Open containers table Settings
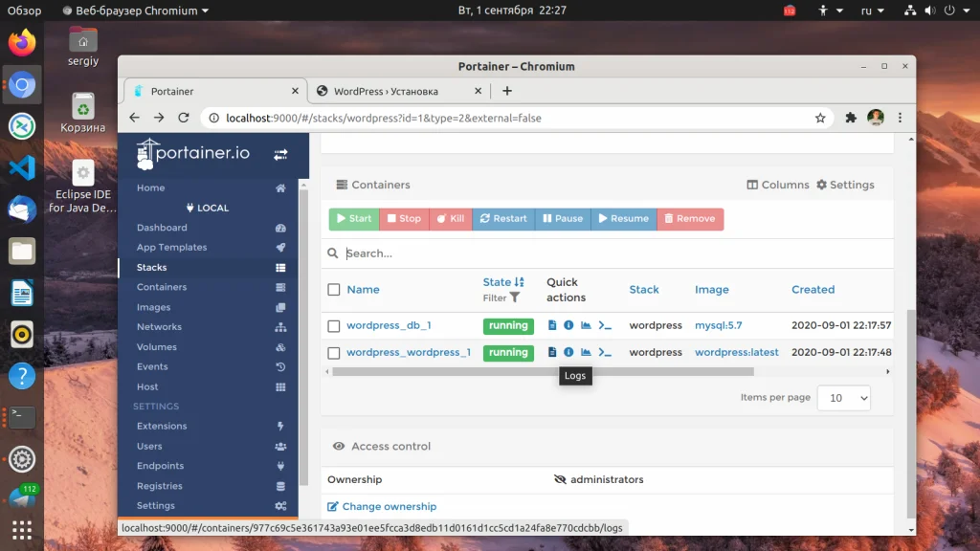 click(x=846, y=185)
